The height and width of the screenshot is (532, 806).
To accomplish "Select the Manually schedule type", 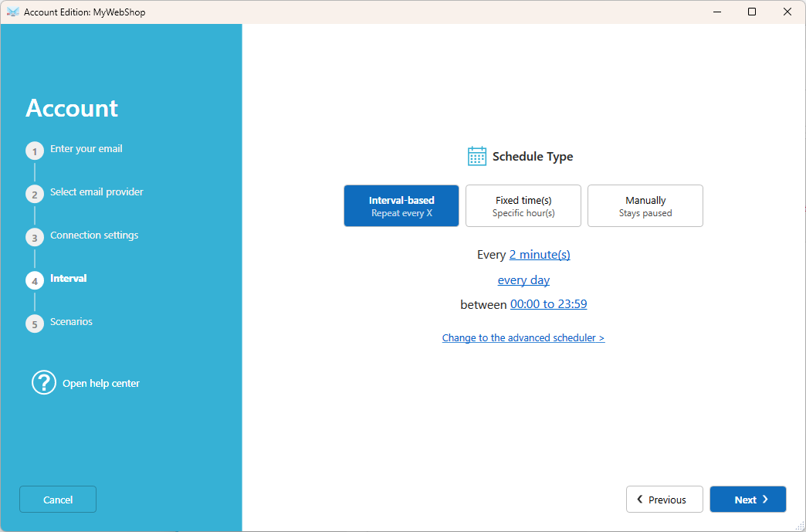I will pos(645,205).
